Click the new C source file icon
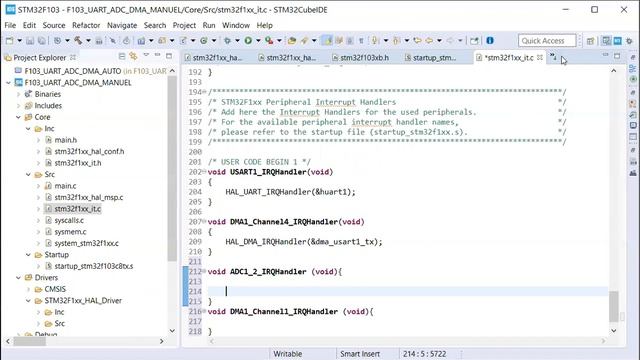Image resolution: width=640 pixels, height=360 pixels. tap(183, 40)
